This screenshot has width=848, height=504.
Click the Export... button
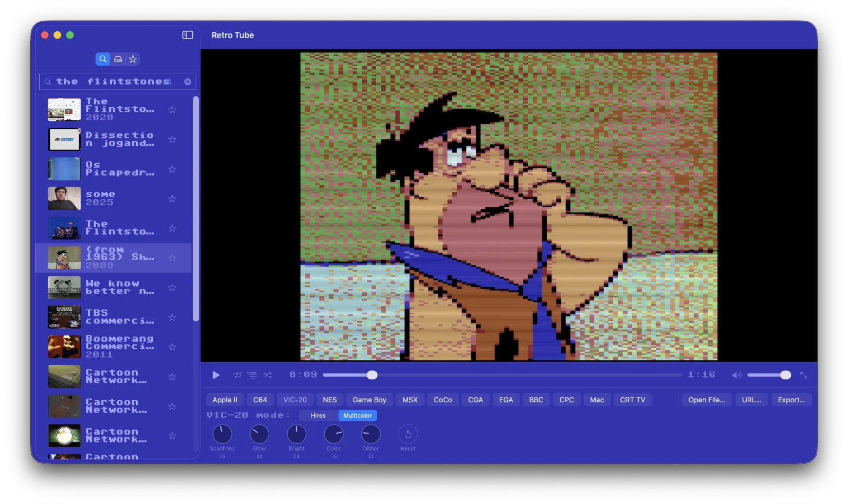pos(791,400)
